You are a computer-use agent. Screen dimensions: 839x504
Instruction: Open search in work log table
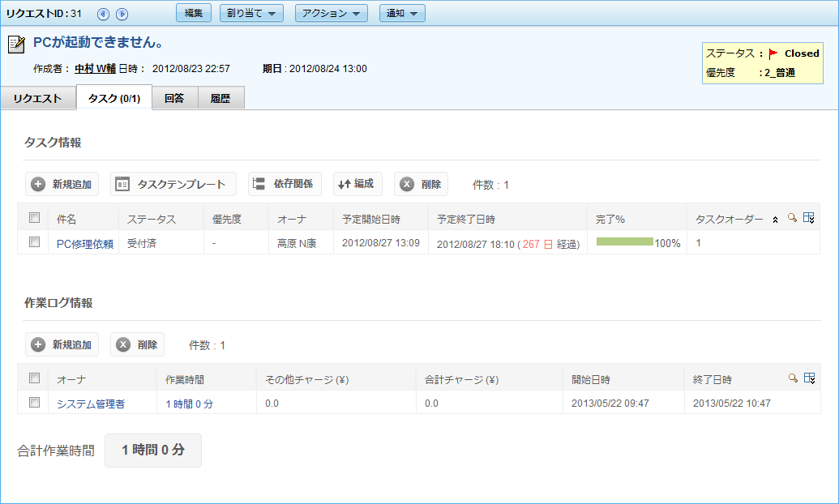[793, 378]
